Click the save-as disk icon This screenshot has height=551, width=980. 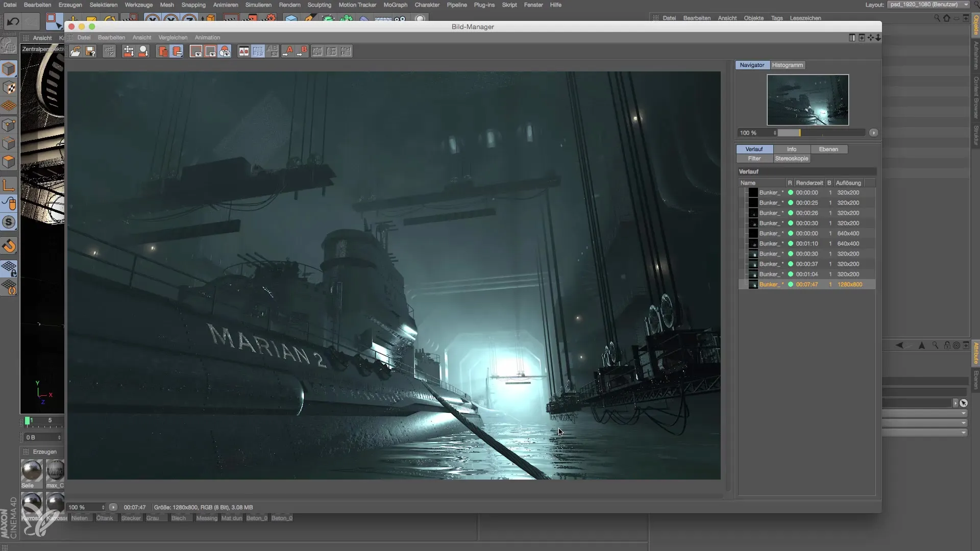pos(90,52)
